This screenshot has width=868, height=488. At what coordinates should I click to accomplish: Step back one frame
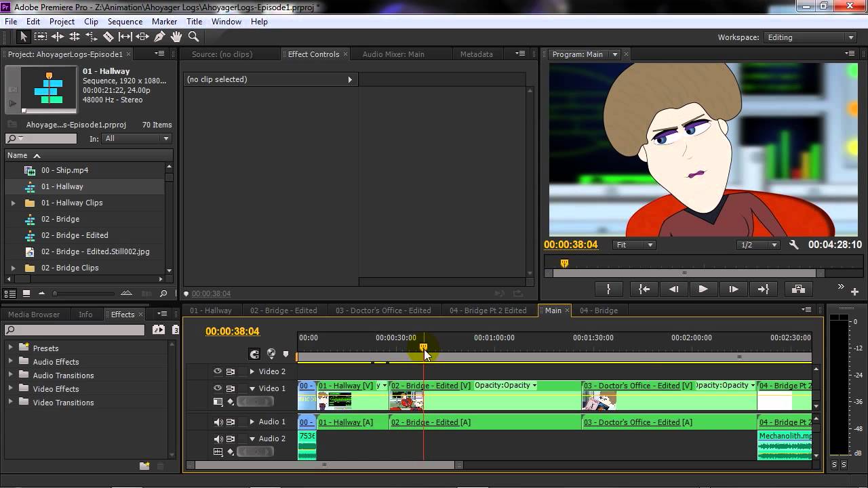pyautogui.click(x=674, y=289)
